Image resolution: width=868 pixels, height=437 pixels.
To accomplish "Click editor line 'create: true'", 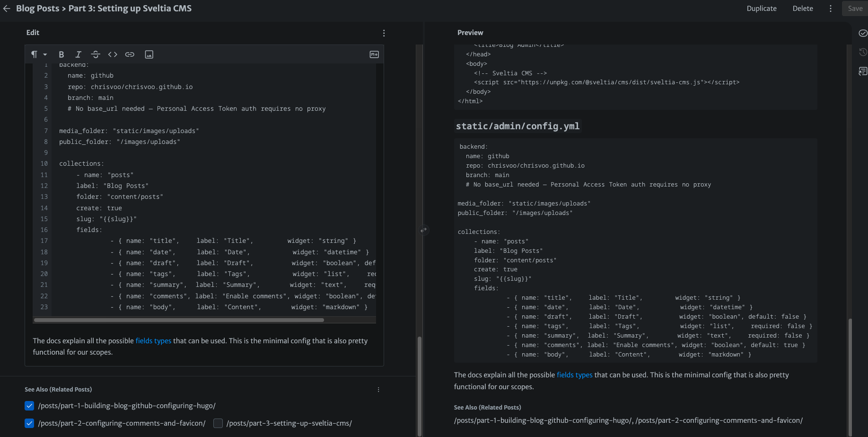I will click(x=99, y=208).
